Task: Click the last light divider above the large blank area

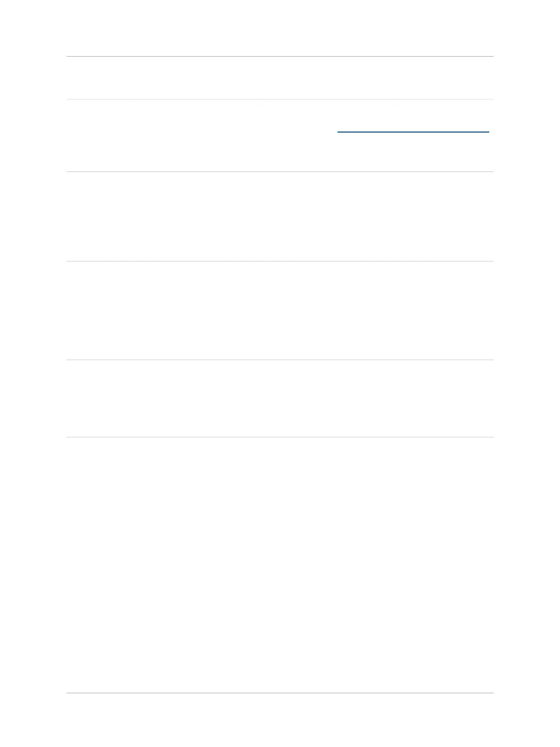Action: tap(280, 437)
